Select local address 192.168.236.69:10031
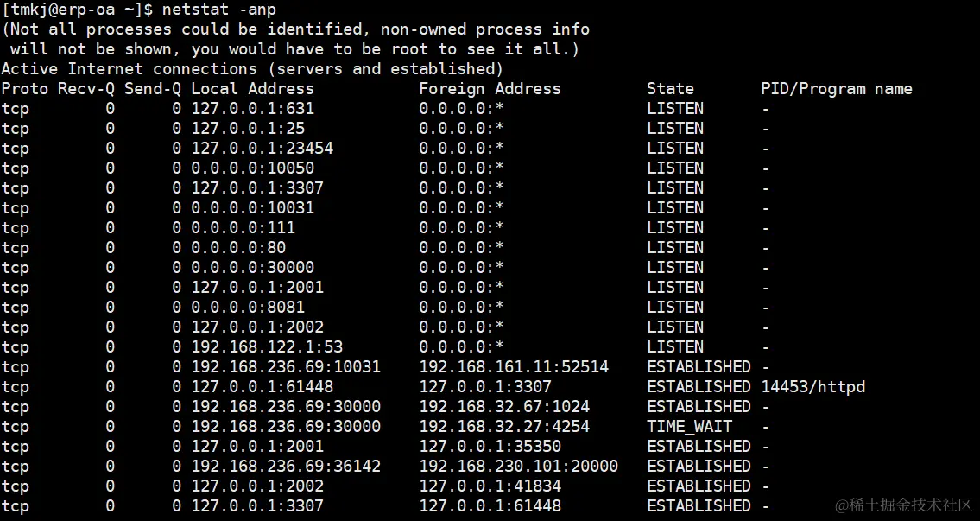This screenshot has height=521, width=980. (286, 366)
